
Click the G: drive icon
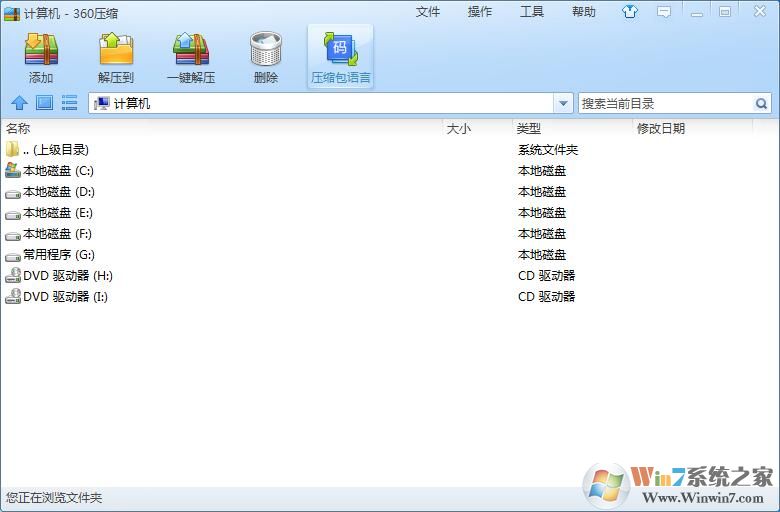(13, 256)
